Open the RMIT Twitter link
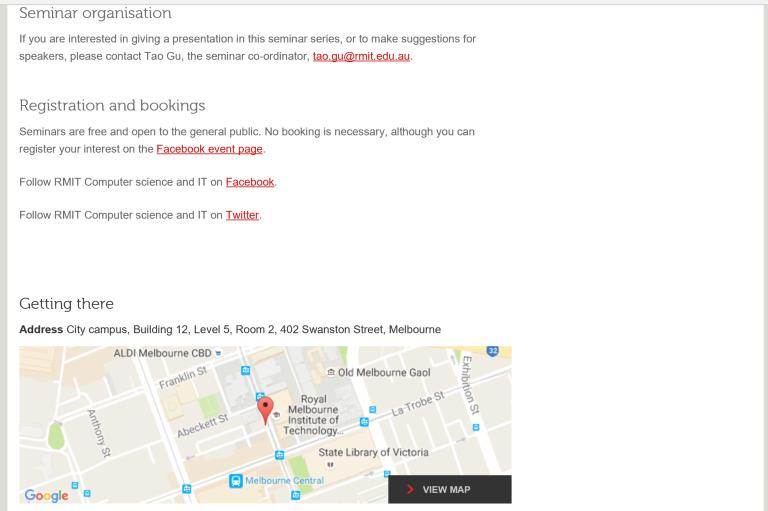The image size is (768, 511). [242, 215]
